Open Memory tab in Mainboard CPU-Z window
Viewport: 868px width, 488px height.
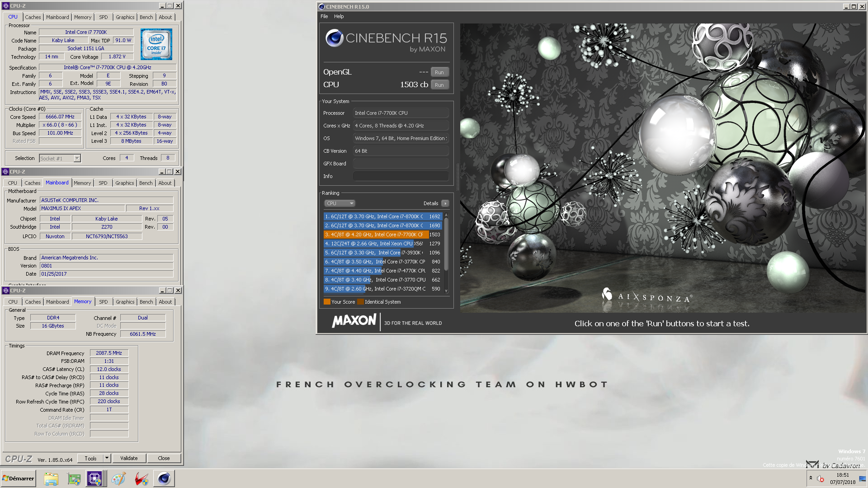tap(82, 183)
